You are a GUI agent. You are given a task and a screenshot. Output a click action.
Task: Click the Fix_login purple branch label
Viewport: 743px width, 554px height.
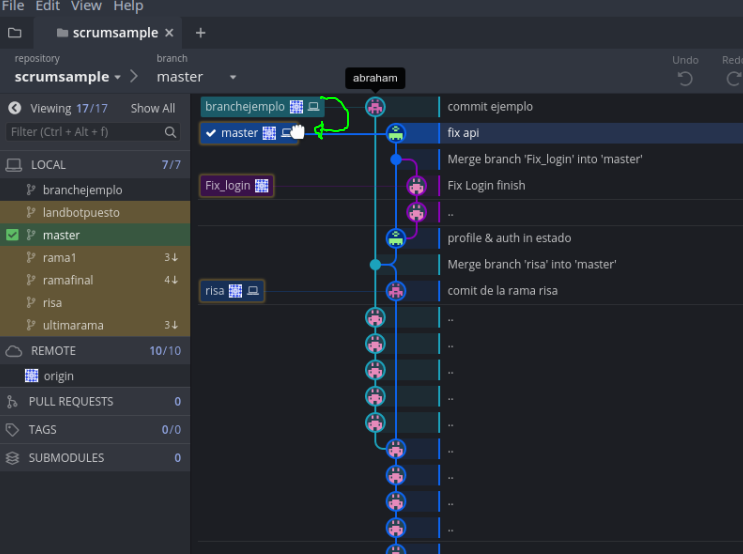coord(228,185)
